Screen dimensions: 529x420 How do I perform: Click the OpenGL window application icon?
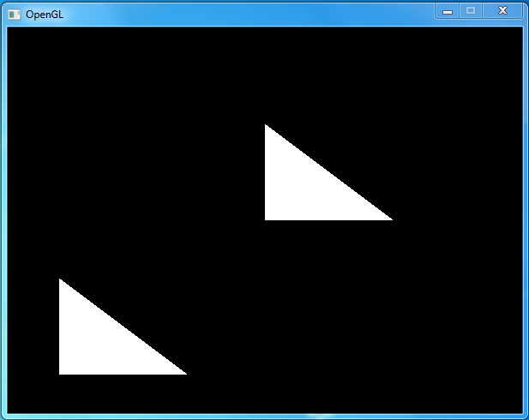coord(15,15)
